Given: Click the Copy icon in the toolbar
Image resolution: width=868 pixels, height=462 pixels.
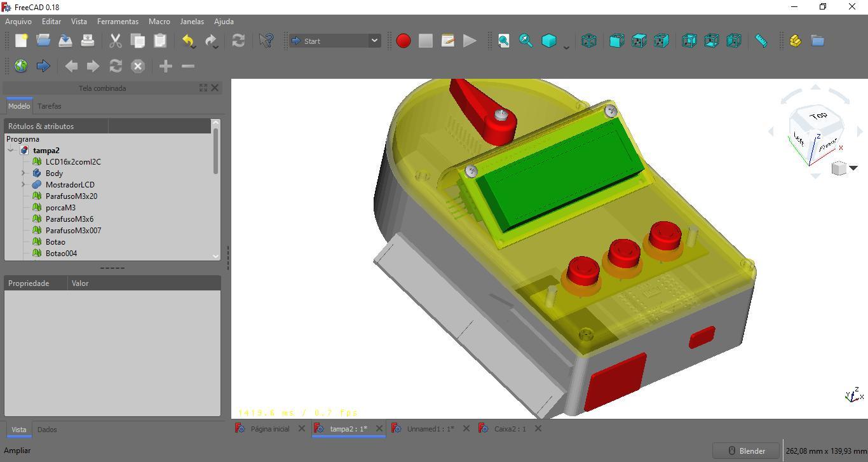Looking at the screenshot, I should (x=137, y=41).
